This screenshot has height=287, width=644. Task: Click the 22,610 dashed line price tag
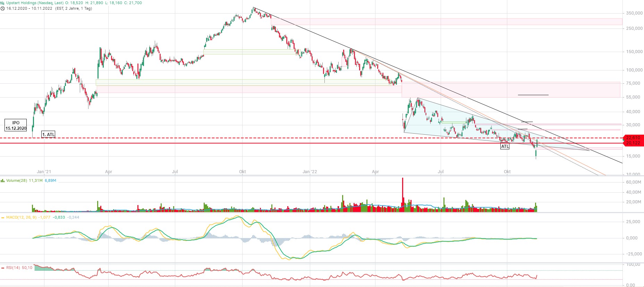coord(633,138)
